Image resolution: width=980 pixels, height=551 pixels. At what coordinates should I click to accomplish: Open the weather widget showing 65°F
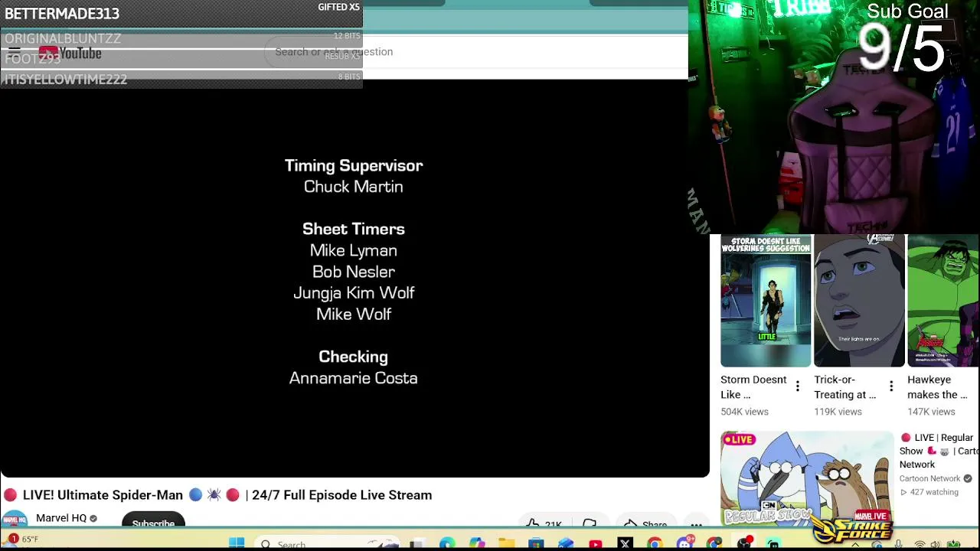coord(21,540)
